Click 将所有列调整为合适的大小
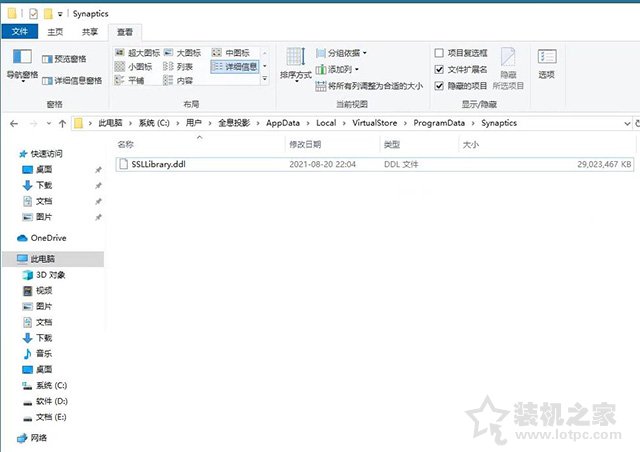Viewport: 640px width, 452px height. pos(369,86)
